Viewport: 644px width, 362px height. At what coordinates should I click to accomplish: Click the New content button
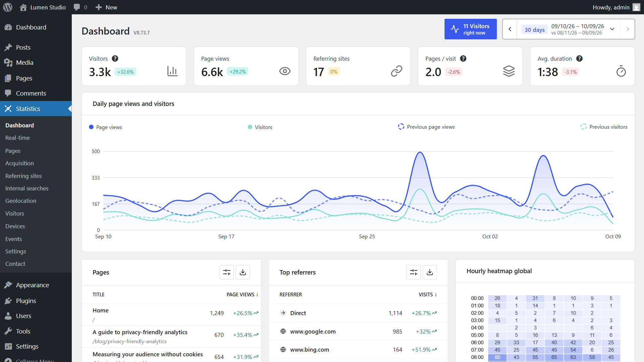pos(106,7)
